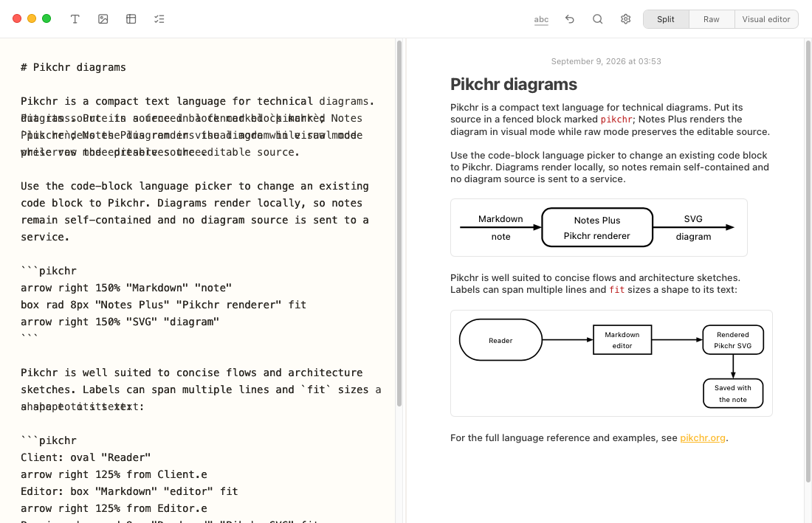The width and height of the screenshot is (812, 523).
Task: Click the red 'fit' inline code in preview
Action: pyautogui.click(x=617, y=290)
